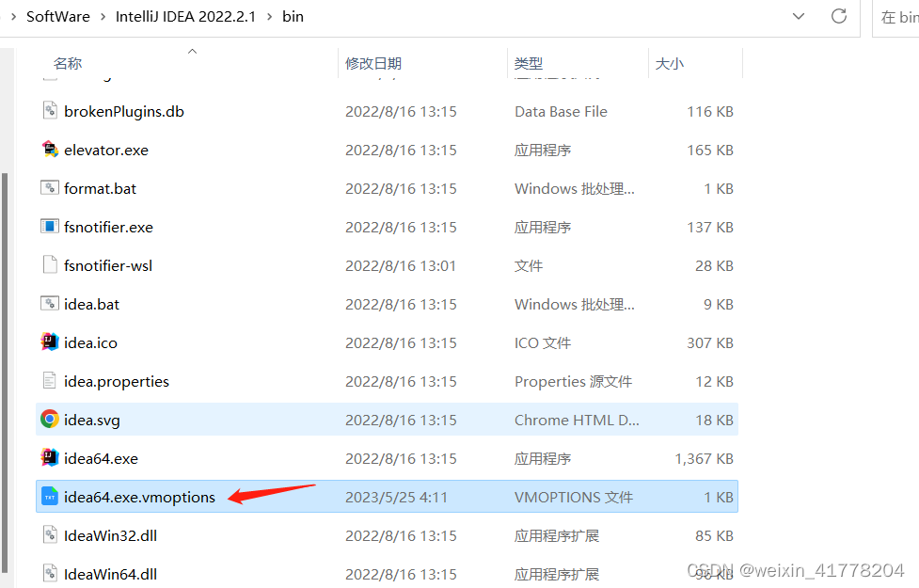Navigate to IntelliJ IDEA 2022.2.1 in breadcrumb
The image size is (919, 588).
(185, 16)
